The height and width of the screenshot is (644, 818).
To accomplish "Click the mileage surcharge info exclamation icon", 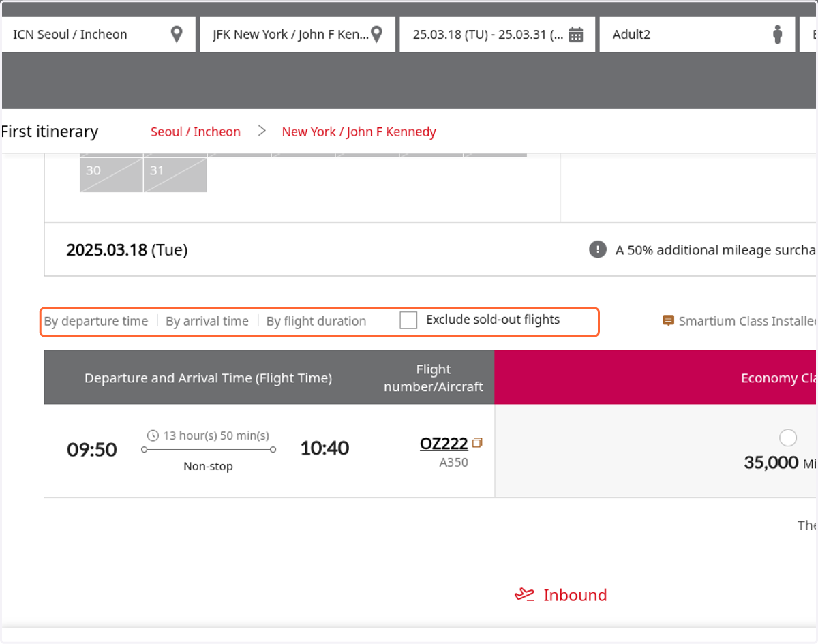I will pos(598,249).
